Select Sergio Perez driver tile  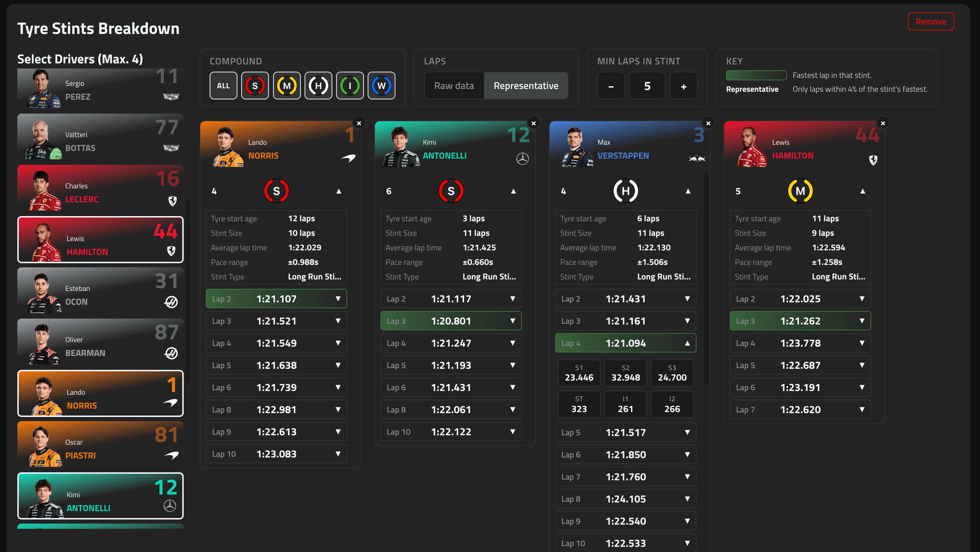[x=100, y=89]
